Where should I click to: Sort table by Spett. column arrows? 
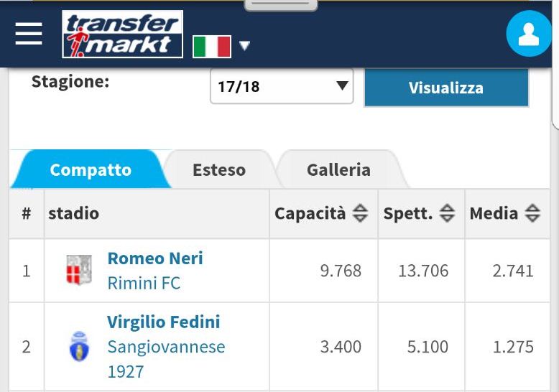pyautogui.click(x=447, y=213)
